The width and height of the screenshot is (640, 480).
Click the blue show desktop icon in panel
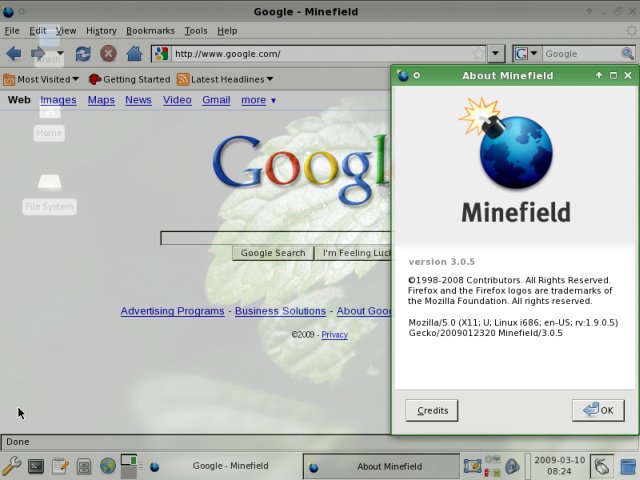pyautogui.click(x=628, y=467)
